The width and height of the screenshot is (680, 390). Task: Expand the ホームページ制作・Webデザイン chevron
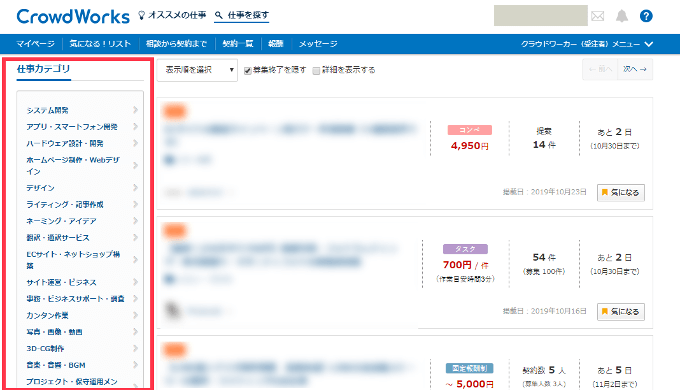135,165
